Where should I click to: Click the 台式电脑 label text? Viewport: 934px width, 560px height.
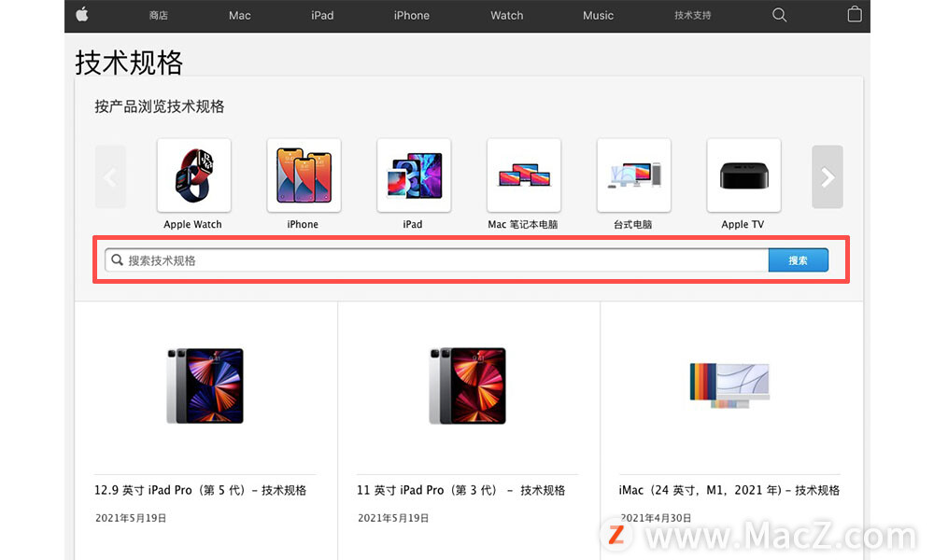click(633, 224)
